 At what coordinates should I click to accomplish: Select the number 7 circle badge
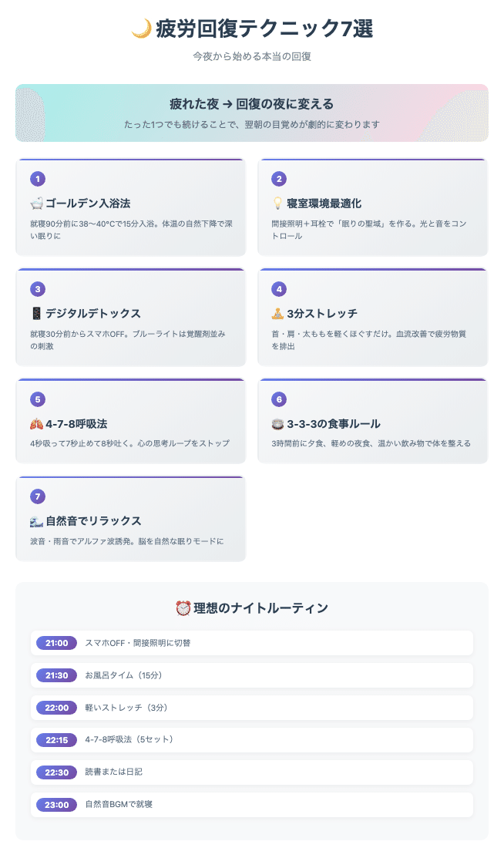click(x=37, y=496)
